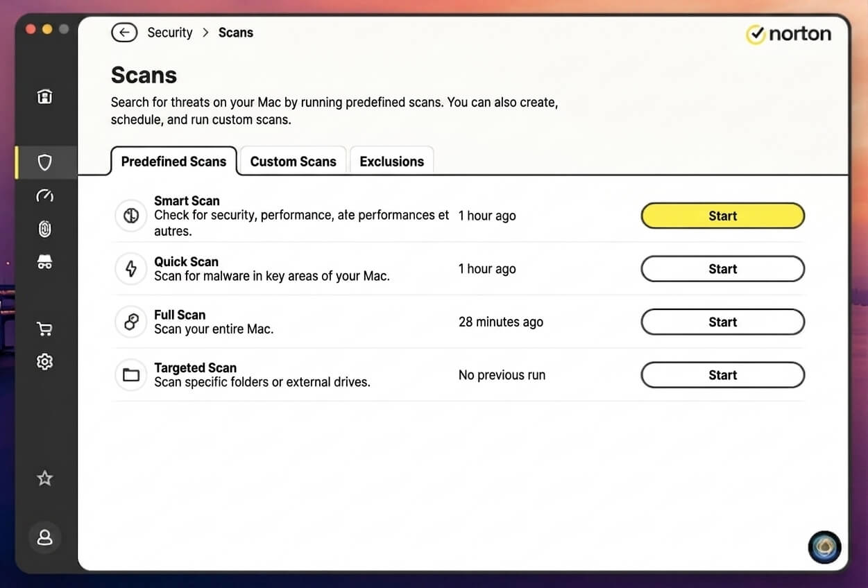Open the account profile icon
868x588 pixels.
point(44,537)
